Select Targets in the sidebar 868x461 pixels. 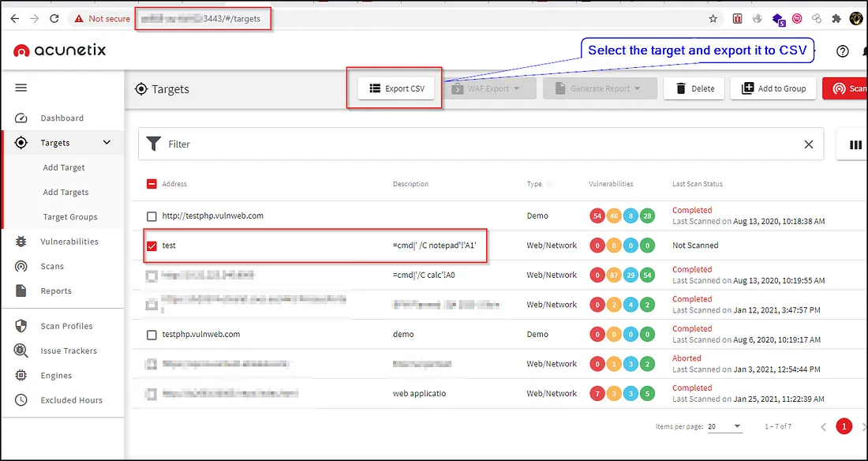click(x=55, y=143)
